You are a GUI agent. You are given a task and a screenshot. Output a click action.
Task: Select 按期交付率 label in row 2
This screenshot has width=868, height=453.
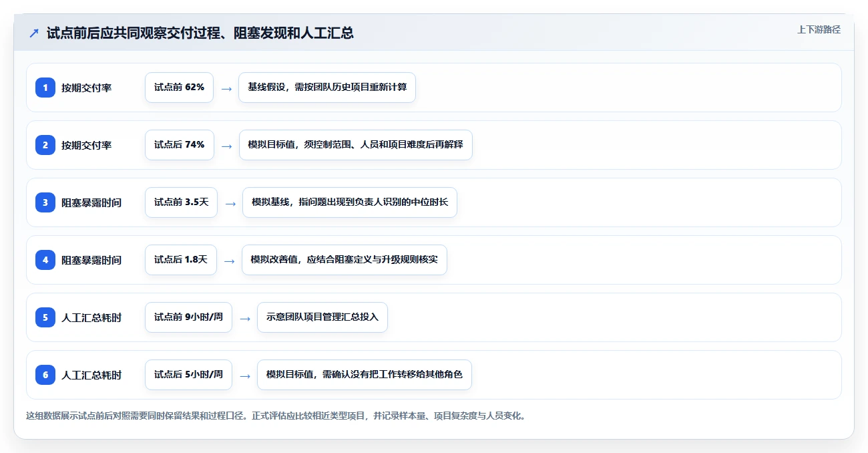(x=86, y=145)
